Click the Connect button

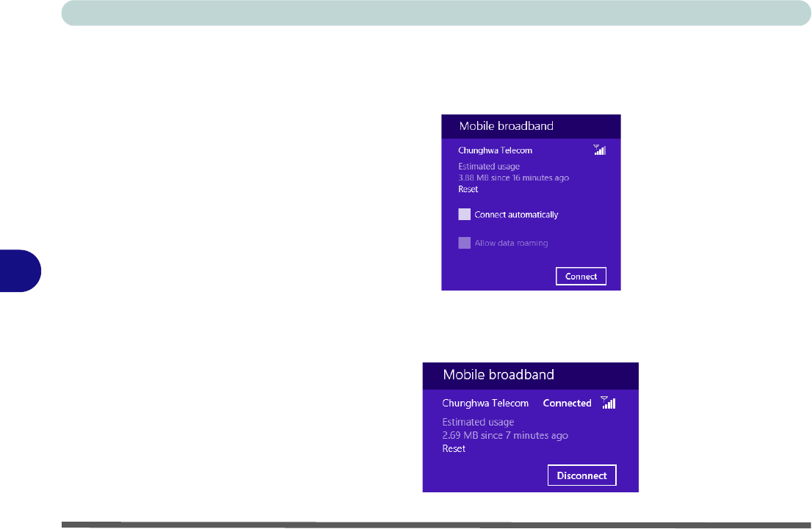pyautogui.click(x=581, y=277)
